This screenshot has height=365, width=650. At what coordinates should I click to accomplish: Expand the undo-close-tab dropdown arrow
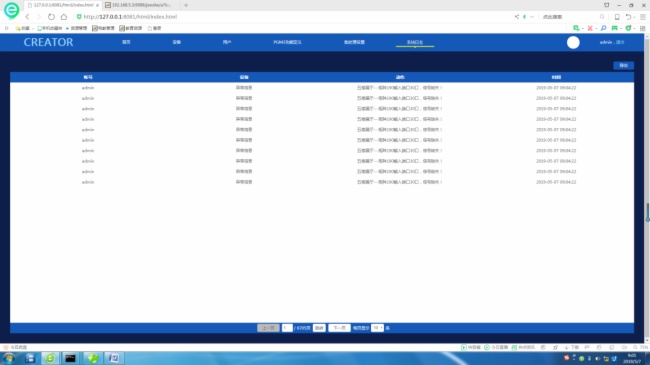point(635,17)
